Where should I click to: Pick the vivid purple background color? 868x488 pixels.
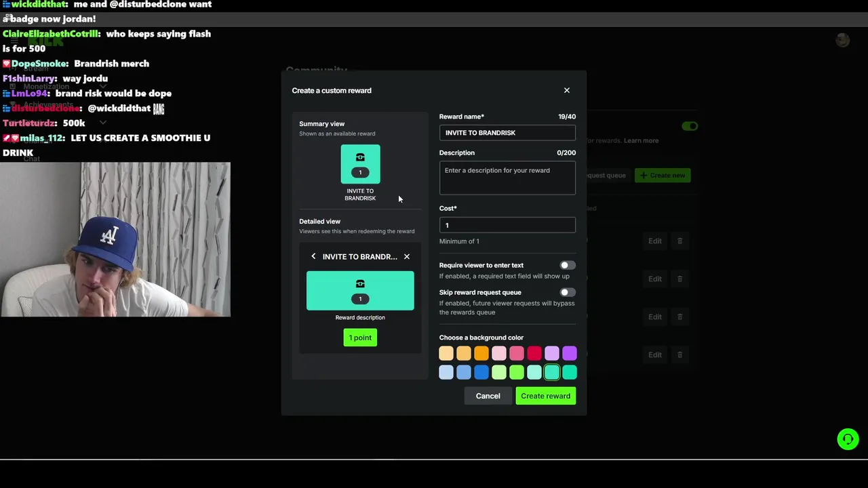tap(570, 353)
